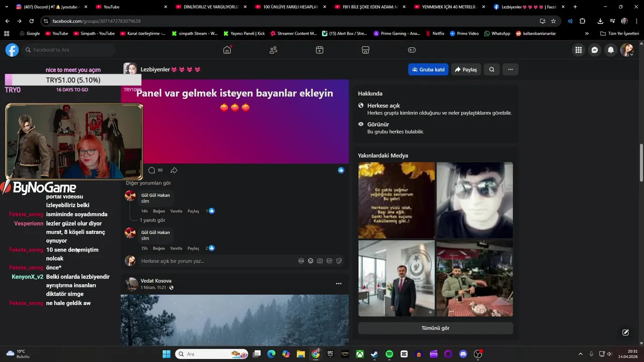The width and height of the screenshot is (644, 362).
Task: Open the Facebook Gaming controller icon
Action: 412,50
